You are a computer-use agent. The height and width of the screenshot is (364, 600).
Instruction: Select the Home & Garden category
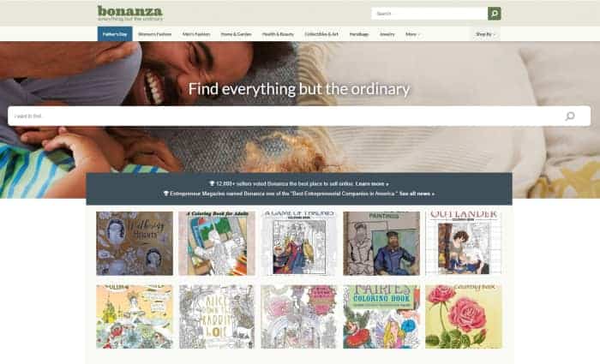(236, 34)
